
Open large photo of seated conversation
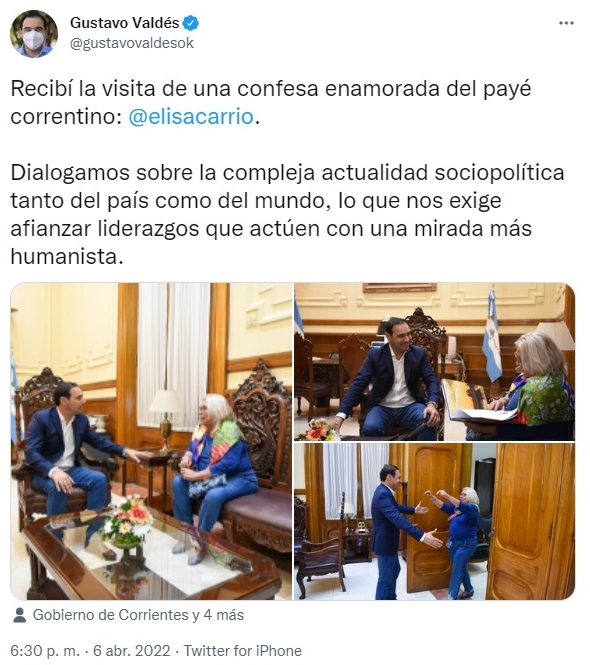pos(151,441)
